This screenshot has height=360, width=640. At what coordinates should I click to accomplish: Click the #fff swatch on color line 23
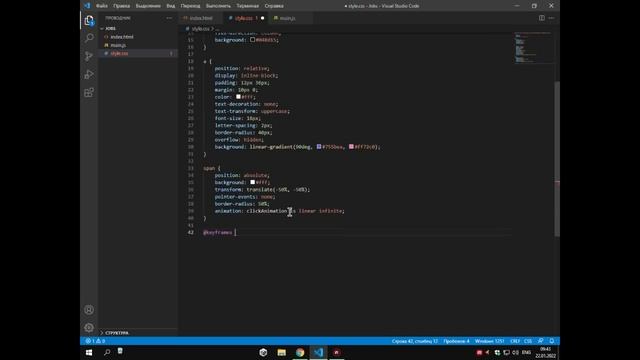coord(238,97)
